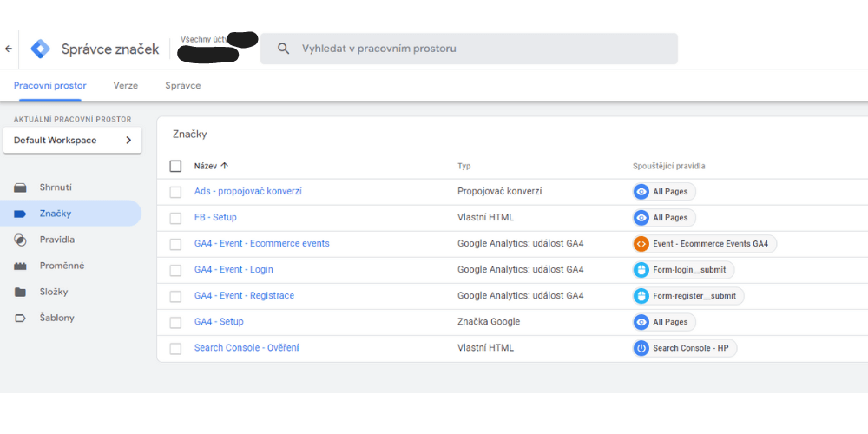868x434 pixels.
Task: Click the Tag Manager logo icon
Action: coord(41,49)
